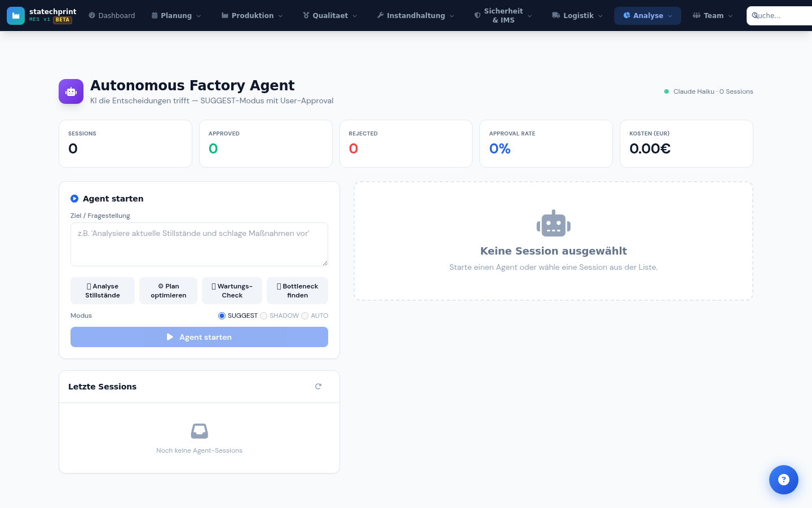The height and width of the screenshot is (508, 812).
Task: Click the Noch keine Agent-Sessions text
Action: 199,450
